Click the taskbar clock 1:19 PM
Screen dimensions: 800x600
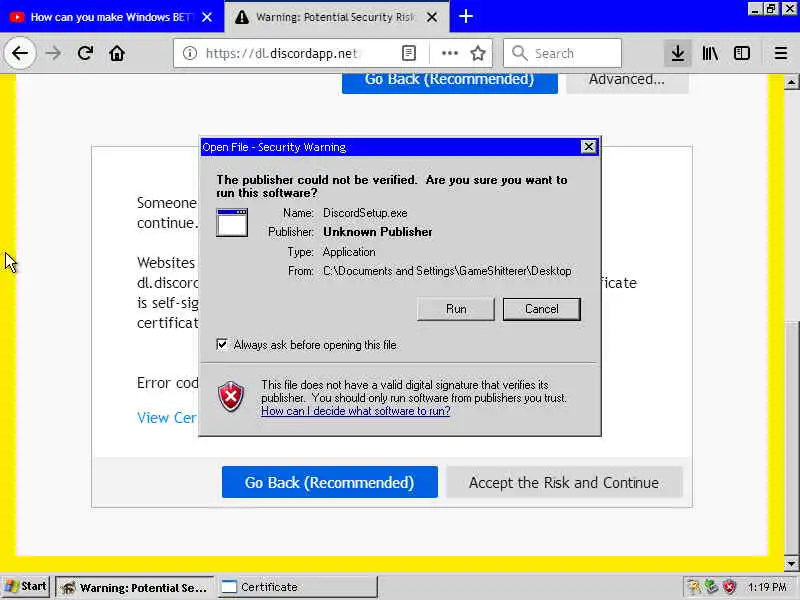coord(767,587)
